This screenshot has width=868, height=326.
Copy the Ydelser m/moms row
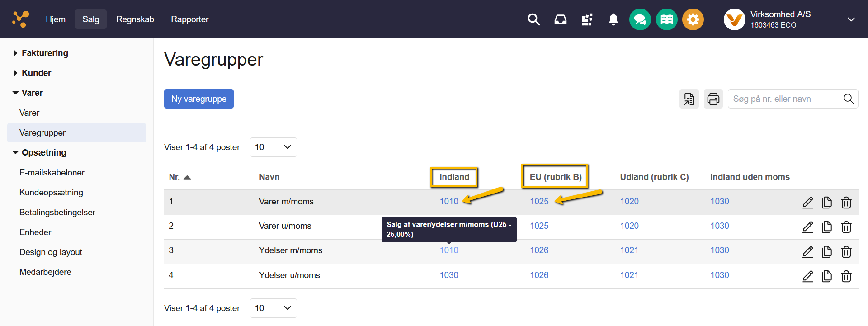tap(826, 251)
